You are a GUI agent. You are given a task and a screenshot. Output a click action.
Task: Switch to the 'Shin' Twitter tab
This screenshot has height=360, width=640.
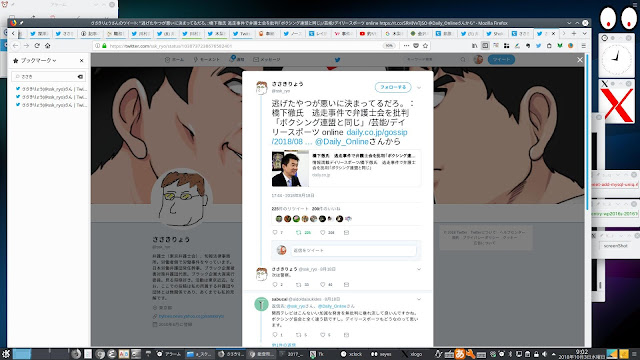[x=495, y=33]
